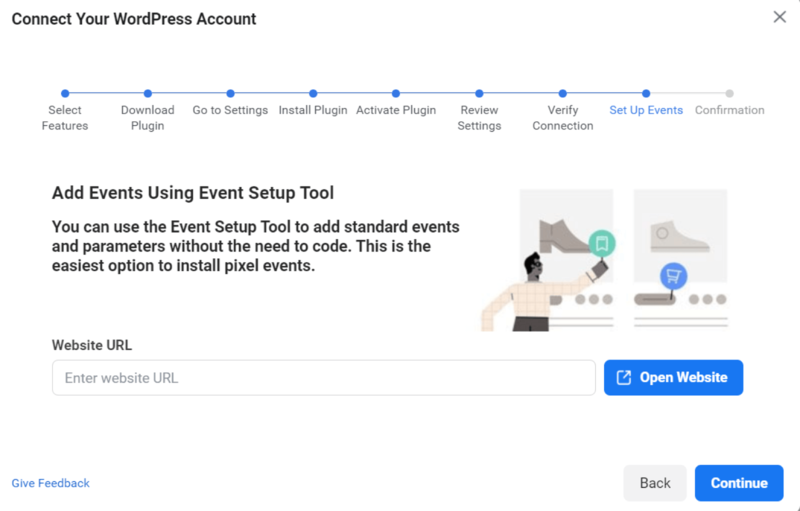Click the bookmark icon on boot illustration
The width and height of the screenshot is (800, 511).
[601, 242]
